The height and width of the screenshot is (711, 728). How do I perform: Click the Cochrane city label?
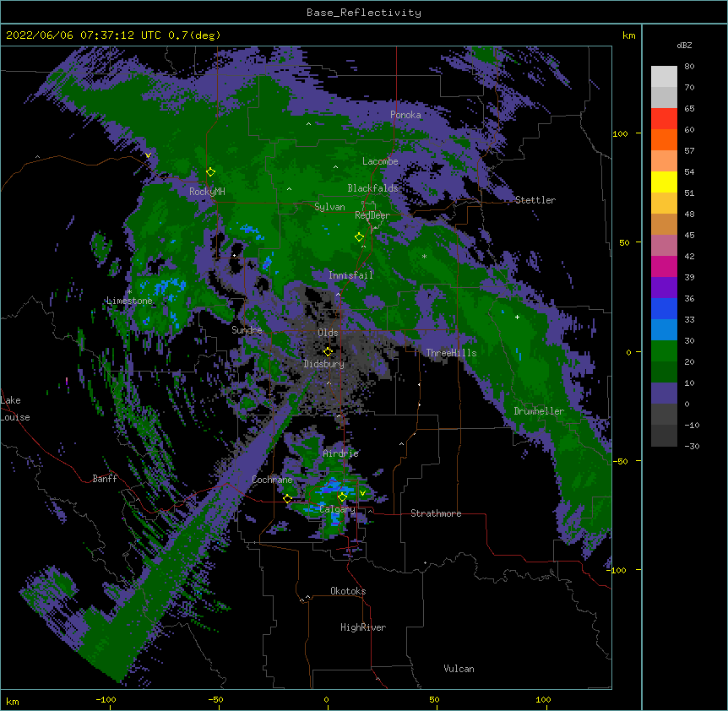point(272,480)
